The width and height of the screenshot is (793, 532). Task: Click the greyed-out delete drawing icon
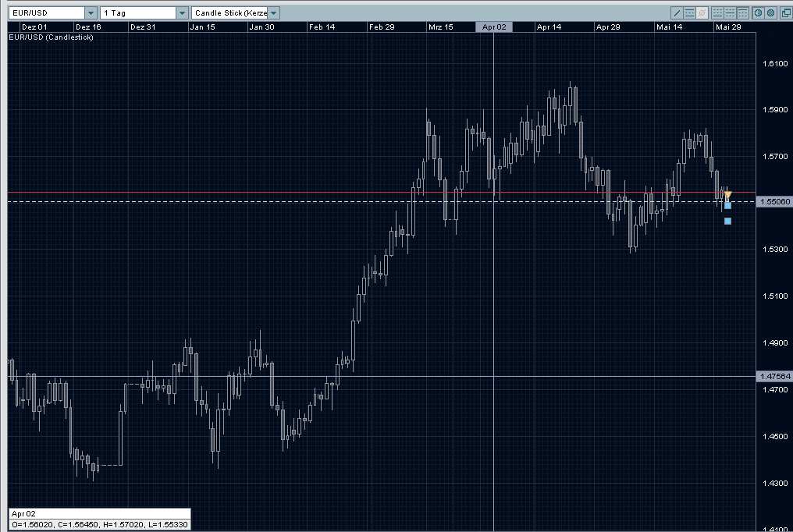(x=702, y=12)
